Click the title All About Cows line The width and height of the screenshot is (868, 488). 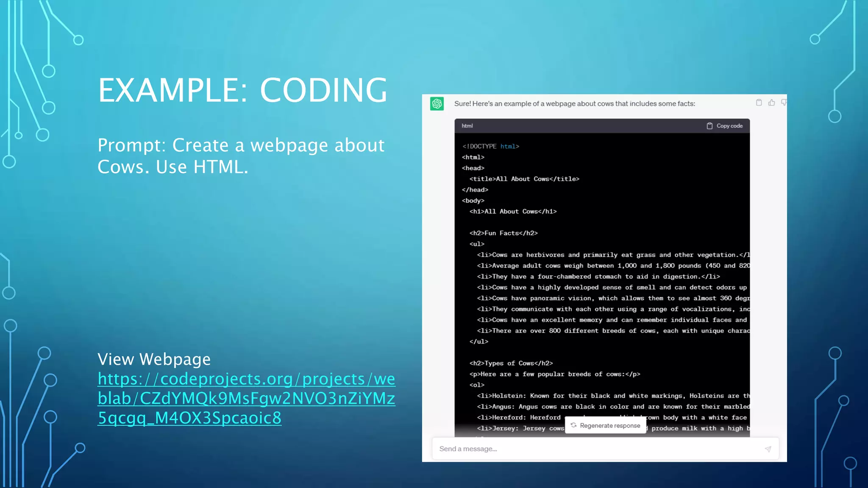tap(524, 179)
